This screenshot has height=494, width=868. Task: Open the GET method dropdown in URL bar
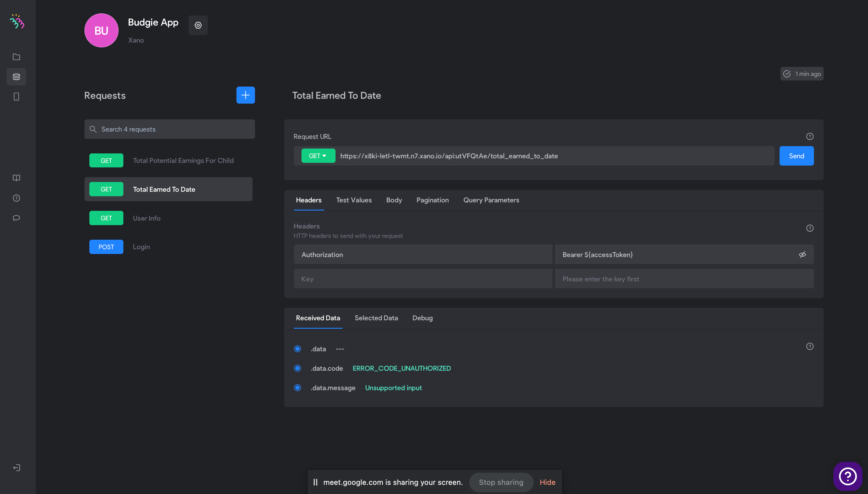(318, 156)
